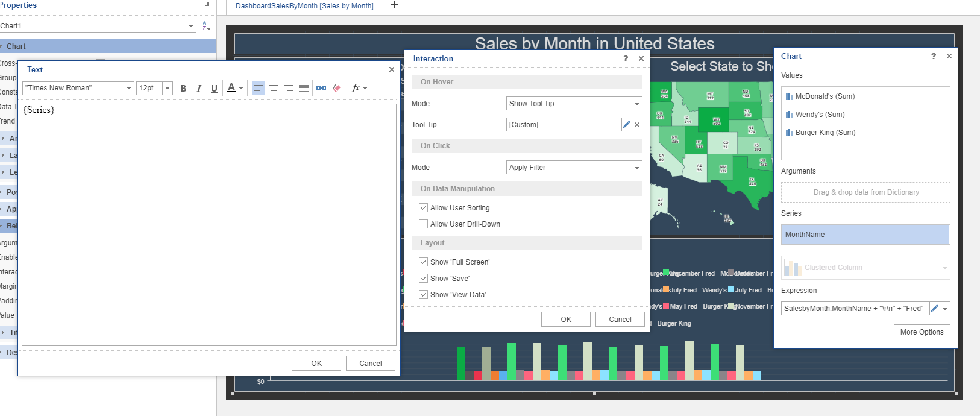Open Chart panel help

tap(934, 56)
